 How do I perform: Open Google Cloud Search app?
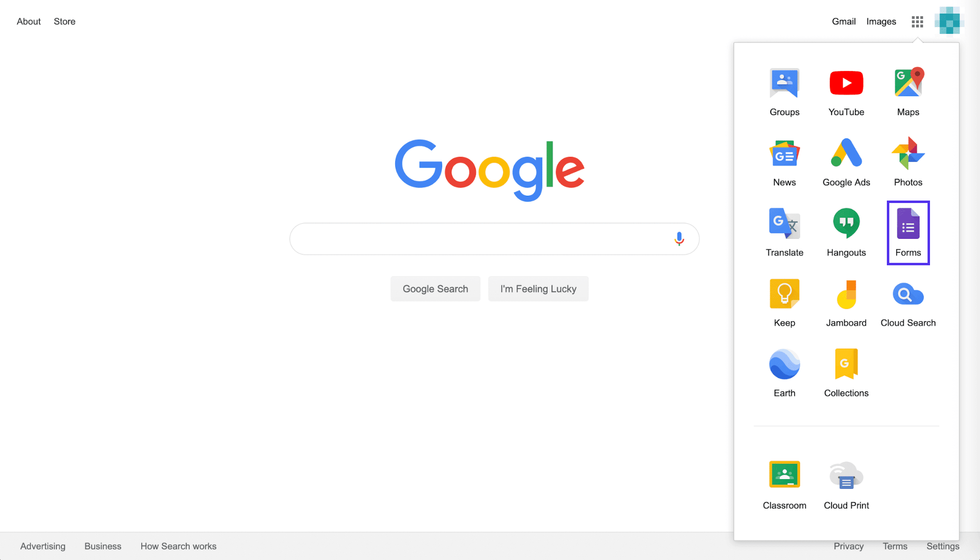pos(908,301)
